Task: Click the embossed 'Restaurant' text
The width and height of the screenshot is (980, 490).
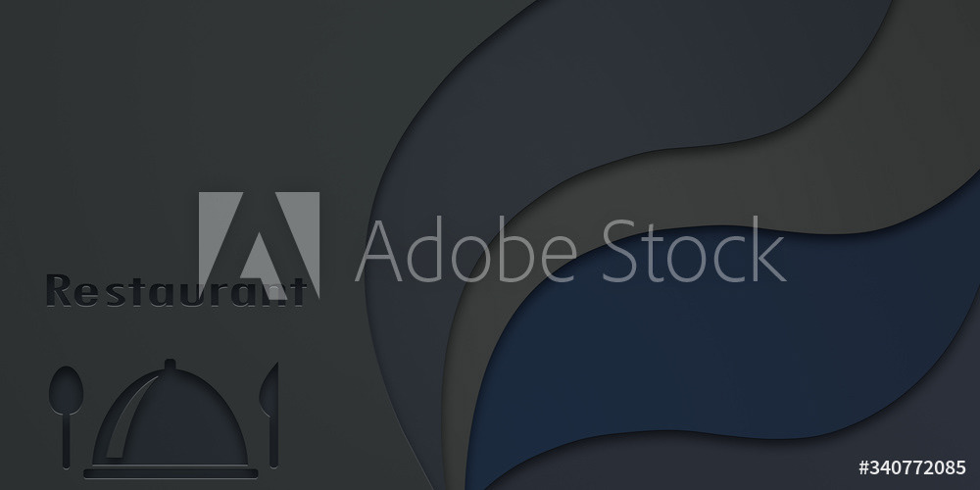Action: point(176,290)
